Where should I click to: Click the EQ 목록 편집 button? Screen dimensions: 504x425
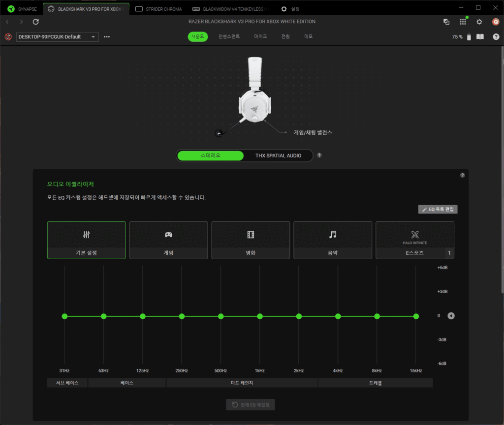coord(438,210)
